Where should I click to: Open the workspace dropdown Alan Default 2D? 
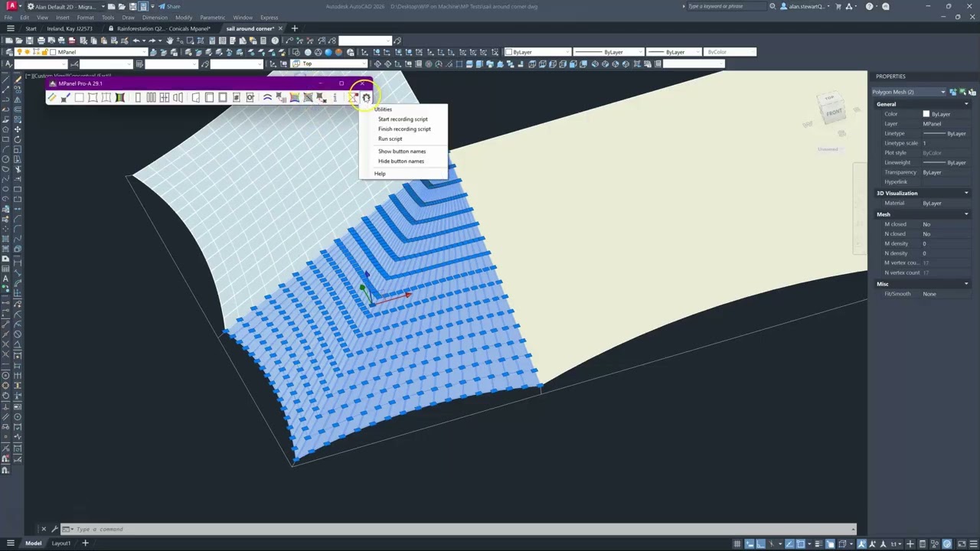pos(65,6)
